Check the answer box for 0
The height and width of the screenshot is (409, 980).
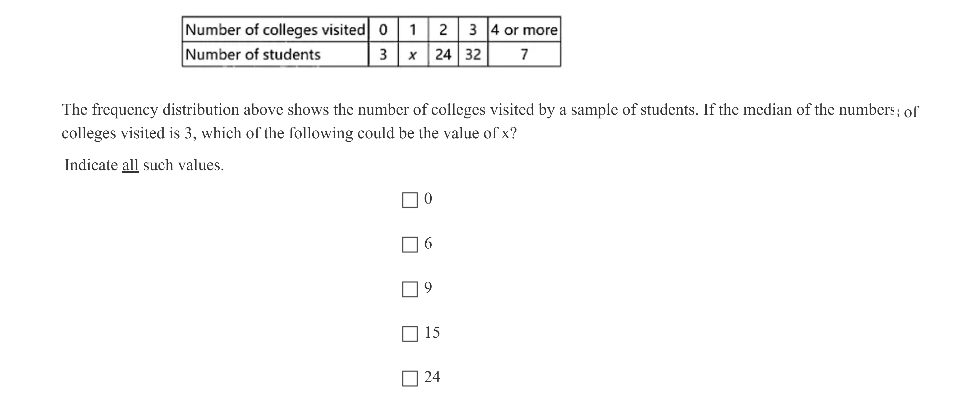click(410, 200)
